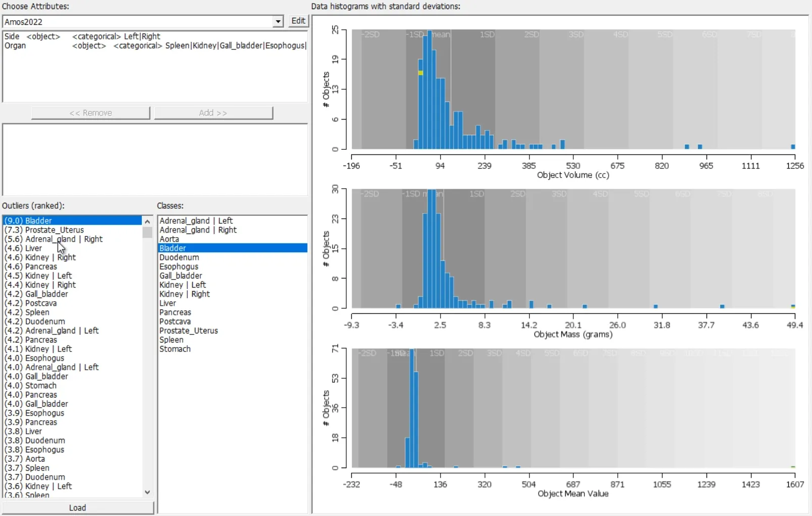Pick Spleen from the Classes list
Image resolution: width=812 pixels, height=516 pixels.
172,340
